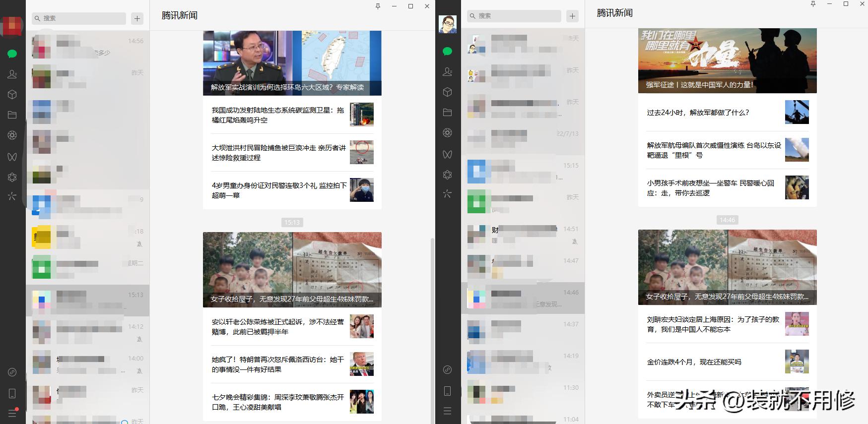This screenshot has width=868, height=424.
Task: Pin the left 腾讯新闻 window on top
Action: click(x=378, y=6)
